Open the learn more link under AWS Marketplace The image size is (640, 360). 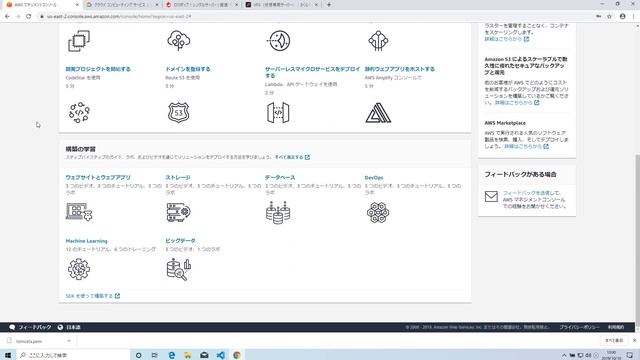click(527, 146)
